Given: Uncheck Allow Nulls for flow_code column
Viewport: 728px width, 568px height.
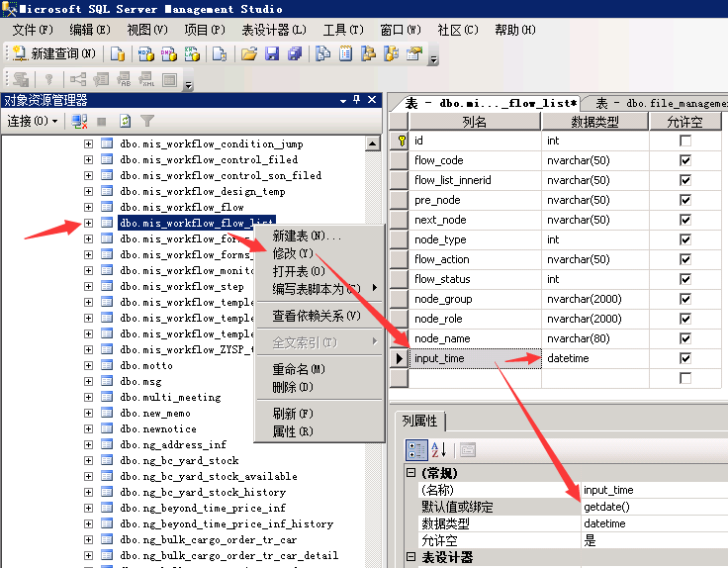Looking at the screenshot, I should [x=685, y=160].
